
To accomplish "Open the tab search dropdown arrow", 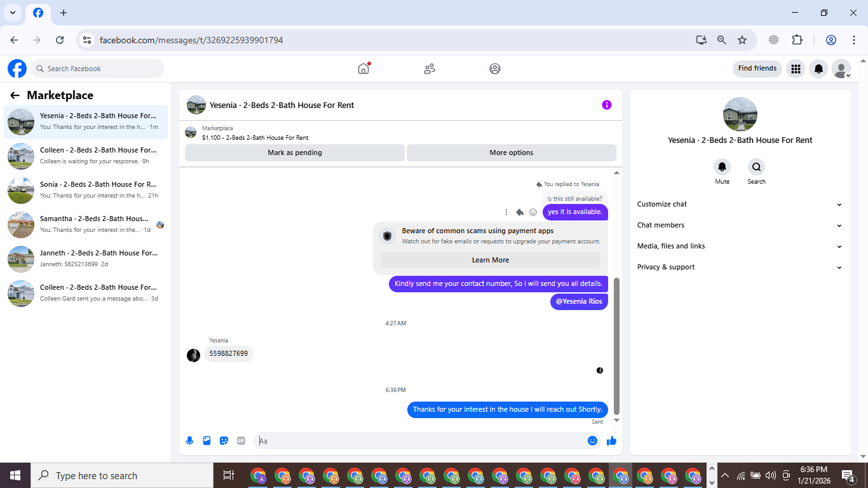I will pyautogui.click(x=12, y=13).
